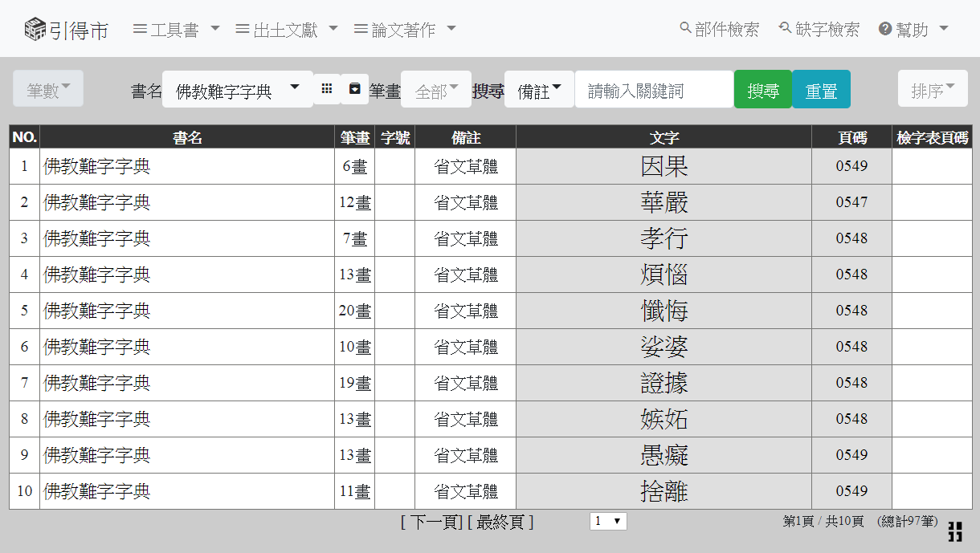Open the 部件檢索 search tool
The width and height of the screenshot is (980, 553).
coord(719,29)
